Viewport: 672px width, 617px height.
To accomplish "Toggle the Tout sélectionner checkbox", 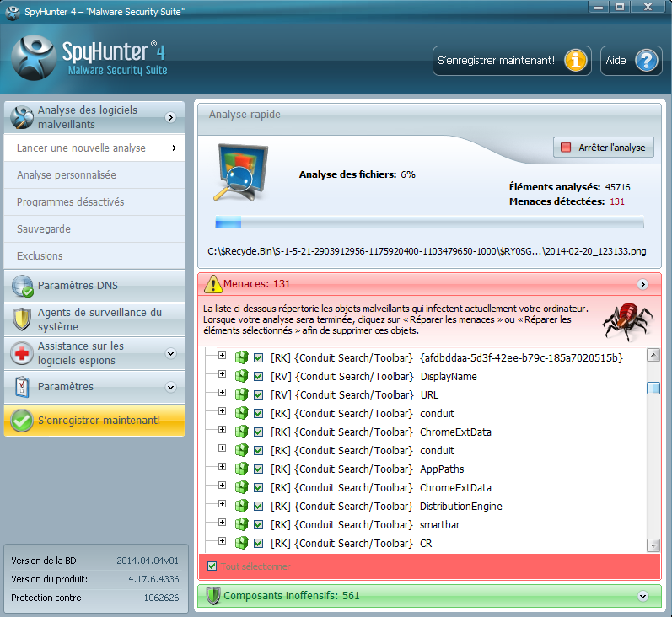I will [212, 566].
